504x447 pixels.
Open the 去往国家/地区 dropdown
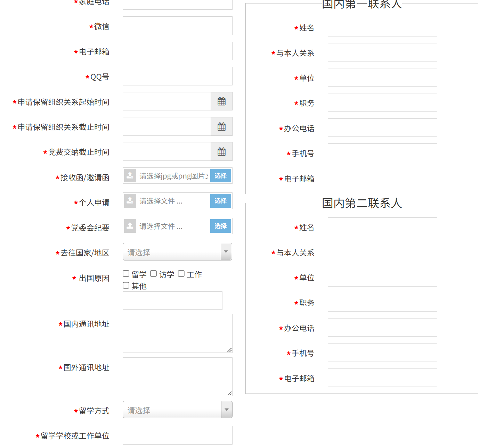pyautogui.click(x=177, y=252)
